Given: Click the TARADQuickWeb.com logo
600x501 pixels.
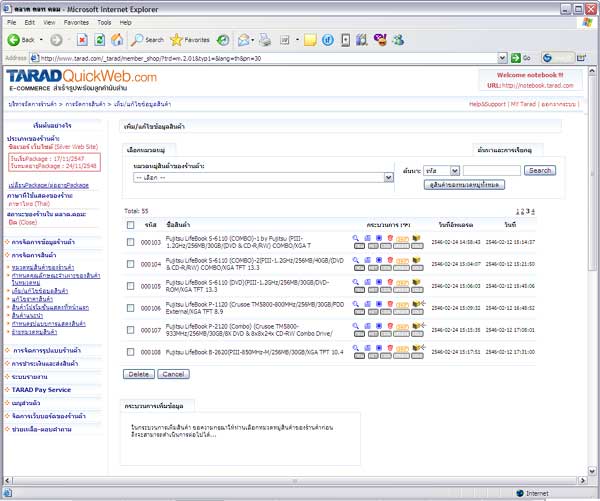Looking at the screenshot, I should click(82, 76).
